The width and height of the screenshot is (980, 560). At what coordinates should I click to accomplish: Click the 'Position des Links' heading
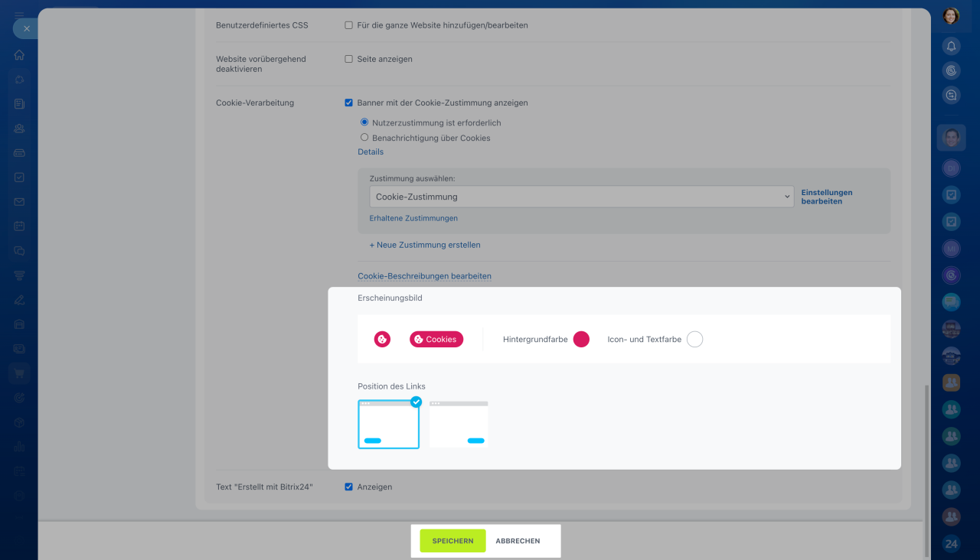(391, 386)
